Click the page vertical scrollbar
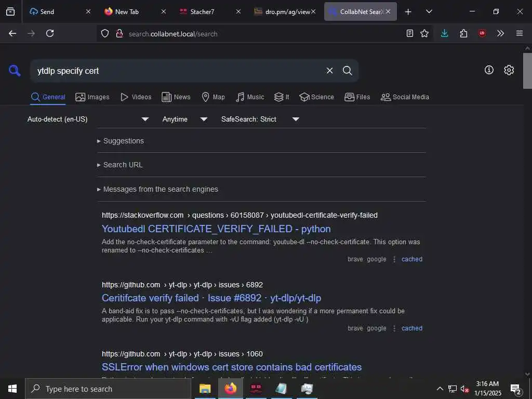 527,71
